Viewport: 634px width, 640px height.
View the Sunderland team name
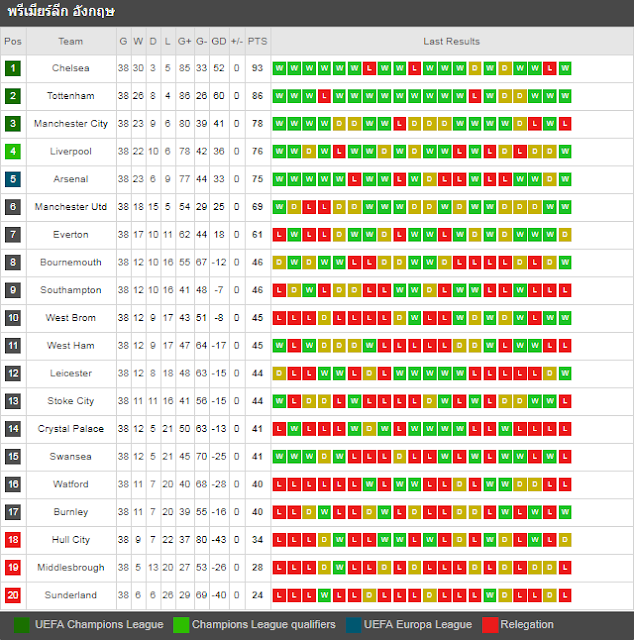(71, 595)
